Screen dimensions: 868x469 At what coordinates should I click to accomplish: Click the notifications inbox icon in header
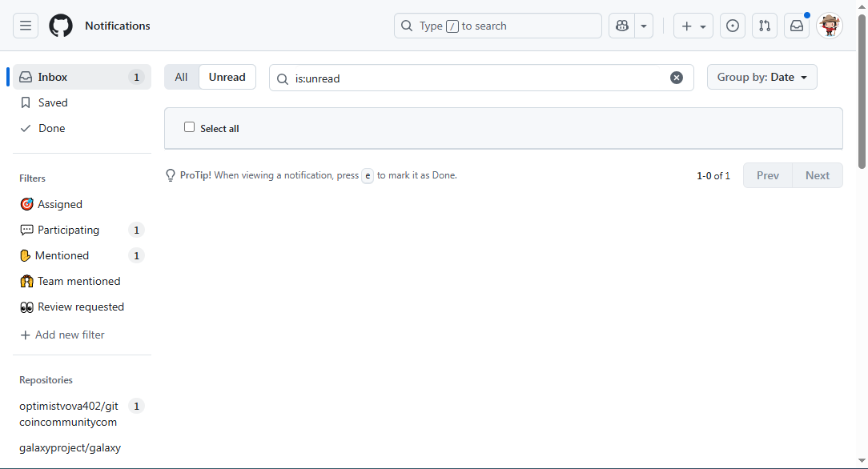pos(797,26)
